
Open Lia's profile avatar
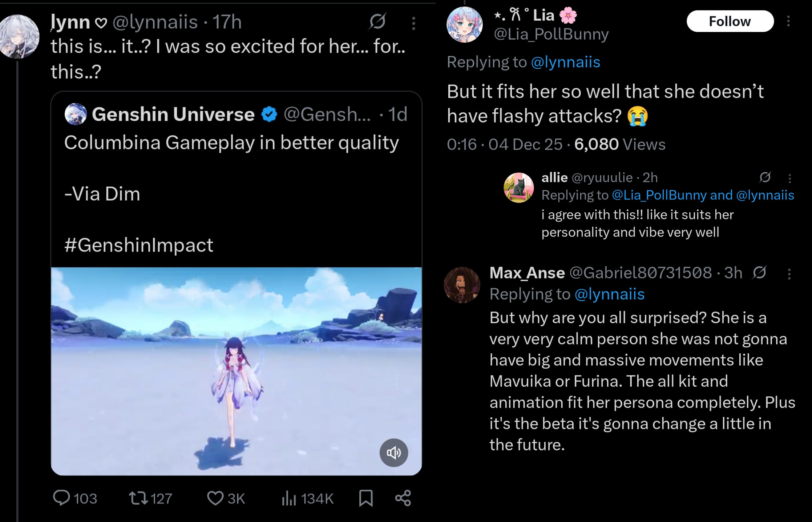(464, 25)
